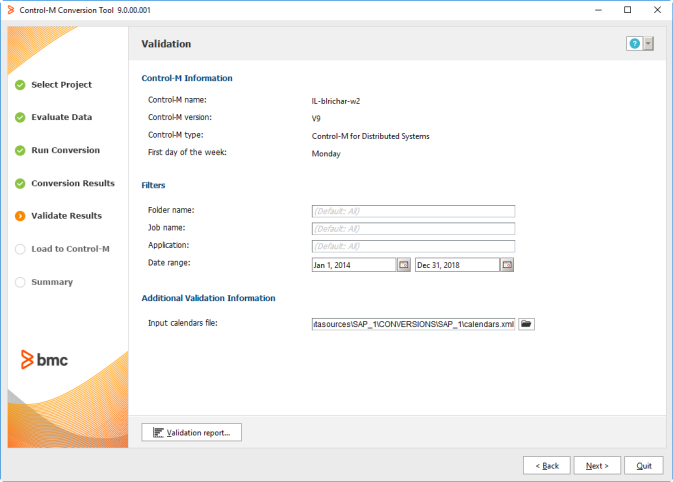This screenshot has height=482, width=673.
Task: Go to the Back button
Action: click(547, 466)
